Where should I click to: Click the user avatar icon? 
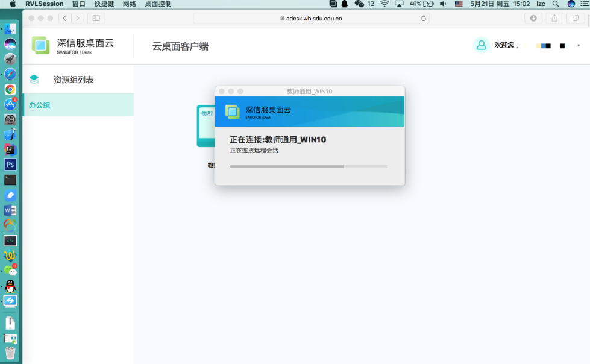[482, 45]
